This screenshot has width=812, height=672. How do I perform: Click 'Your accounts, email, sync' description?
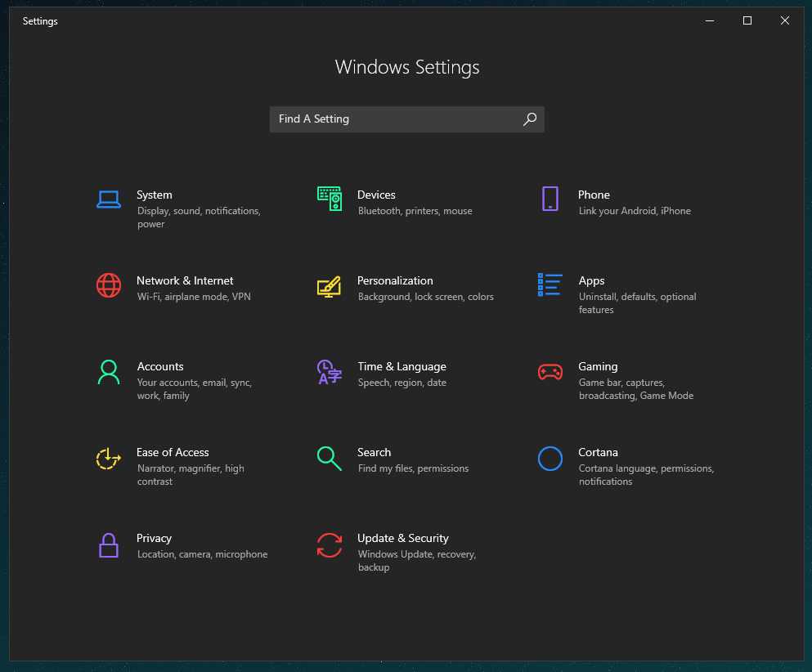pyautogui.click(x=194, y=389)
